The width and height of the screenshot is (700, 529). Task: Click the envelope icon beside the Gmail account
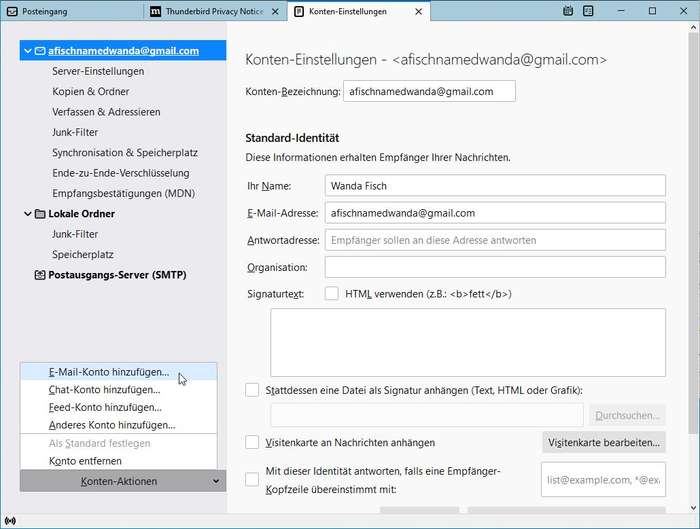(x=40, y=51)
